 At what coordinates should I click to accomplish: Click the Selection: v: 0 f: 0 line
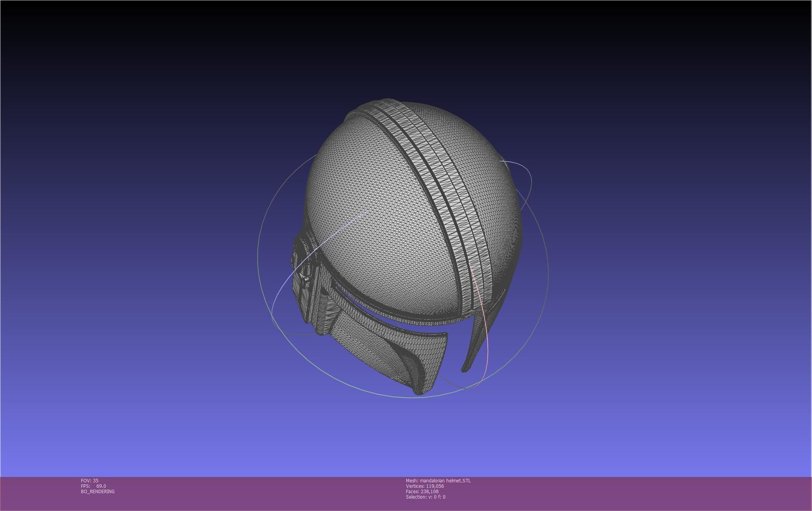[x=426, y=497]
